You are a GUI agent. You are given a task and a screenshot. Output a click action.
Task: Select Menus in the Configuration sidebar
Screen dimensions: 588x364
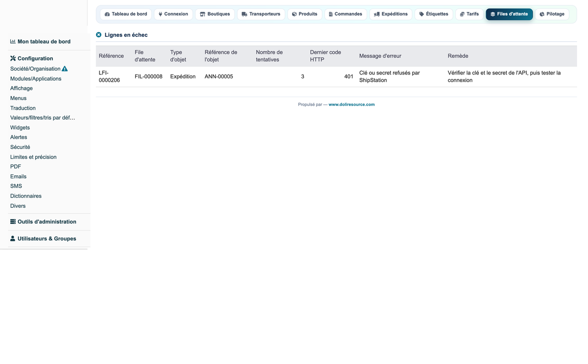[19, 98]
